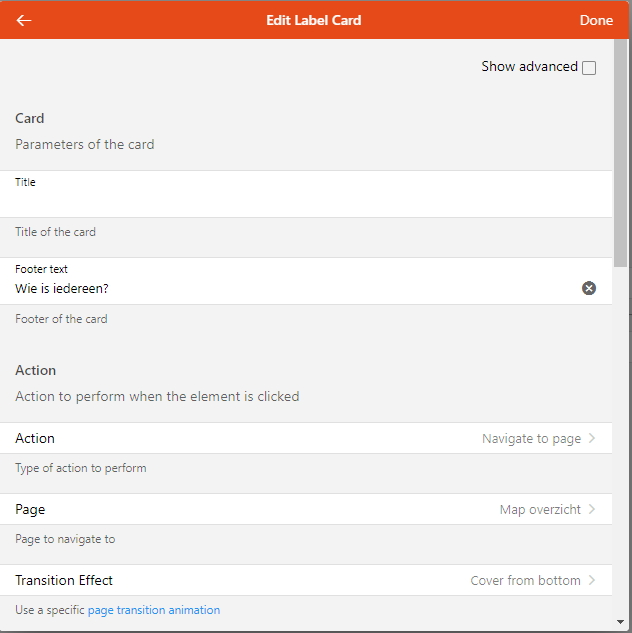Click the Cover from bottom value
The width and height of the screenshot is (632, 633).
tap(525, 581)
